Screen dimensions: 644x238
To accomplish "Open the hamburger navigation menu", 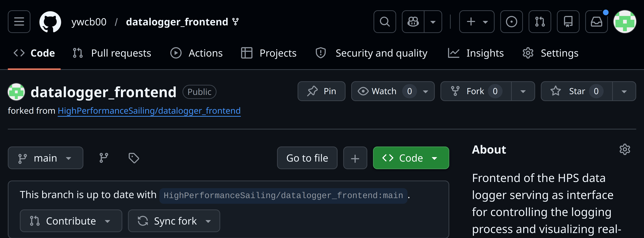I will [19, 21].
